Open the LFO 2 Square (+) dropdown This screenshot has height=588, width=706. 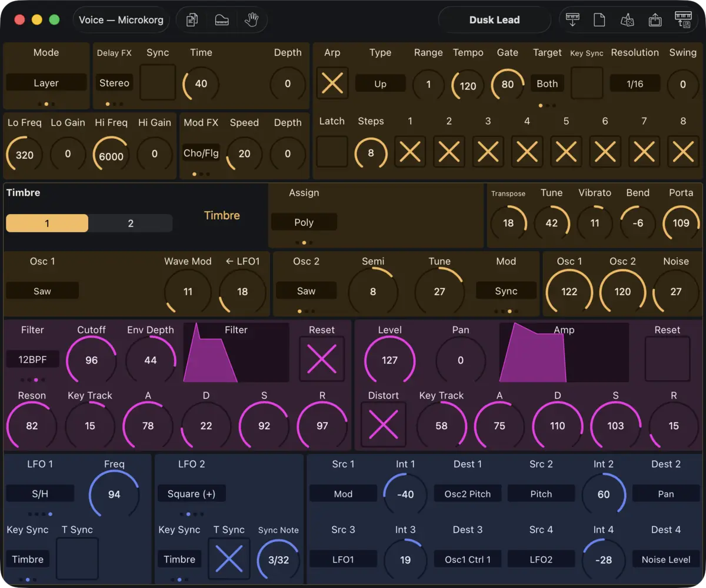(x=192, y=493)
